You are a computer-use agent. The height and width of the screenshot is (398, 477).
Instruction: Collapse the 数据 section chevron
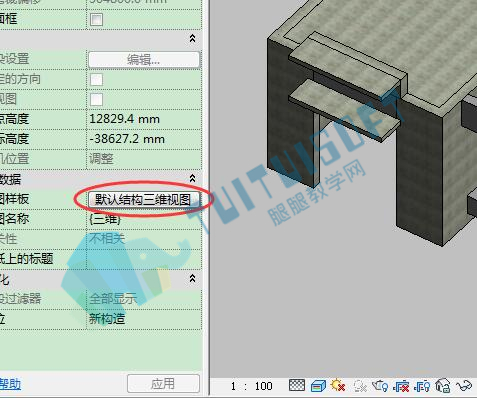(x=192, y=178)
